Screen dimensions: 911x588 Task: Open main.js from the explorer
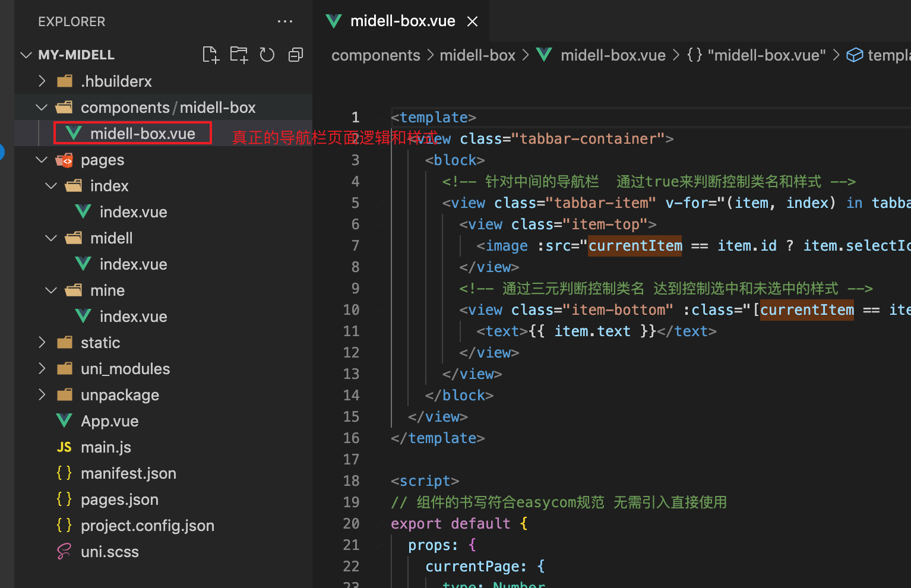click(106, 447)
